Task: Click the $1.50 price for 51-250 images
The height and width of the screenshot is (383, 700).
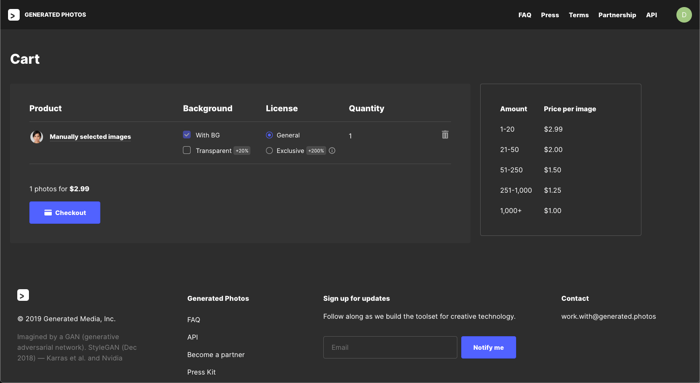Action: (553, 170)
